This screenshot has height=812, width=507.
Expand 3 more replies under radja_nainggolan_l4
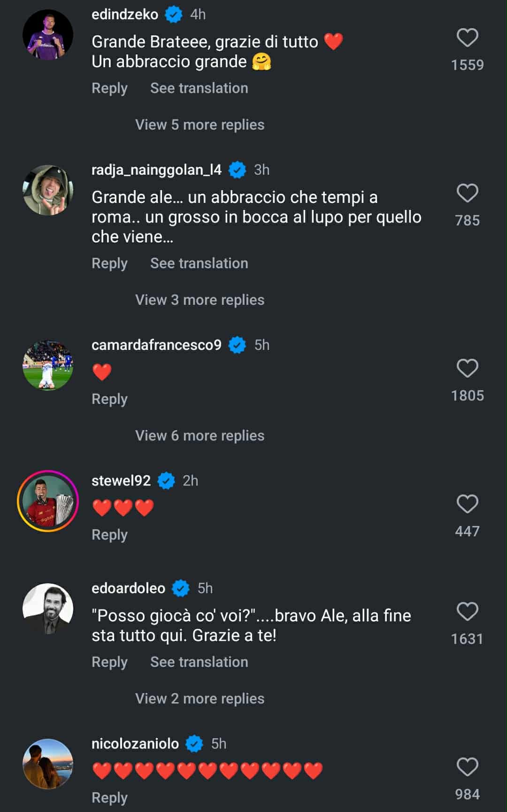(x=200, y=300)
